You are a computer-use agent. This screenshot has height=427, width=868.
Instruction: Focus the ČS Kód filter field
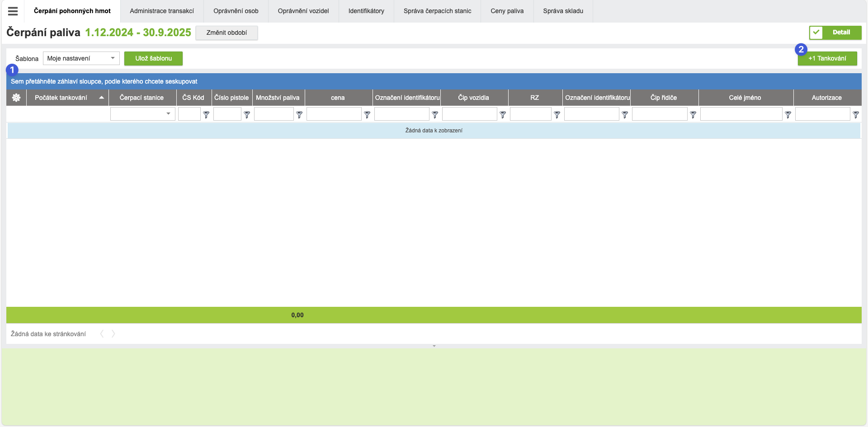click(x=189, y=114)
